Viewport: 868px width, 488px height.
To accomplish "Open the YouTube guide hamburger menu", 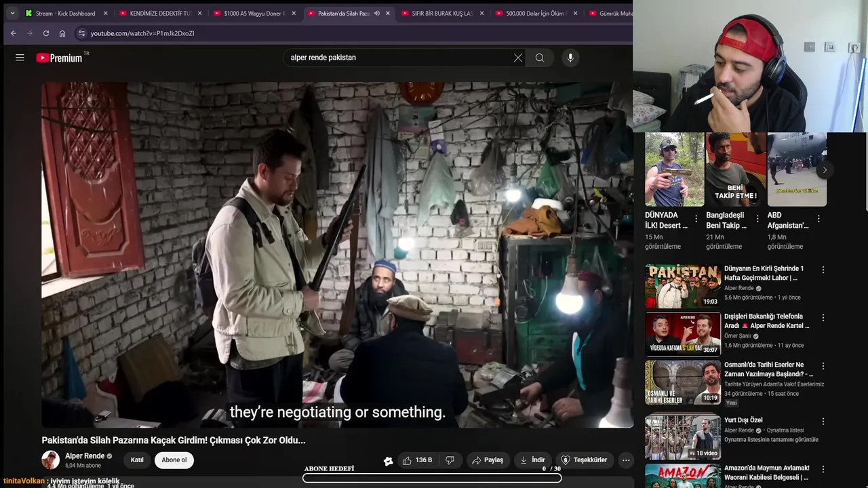I will 20,58.
